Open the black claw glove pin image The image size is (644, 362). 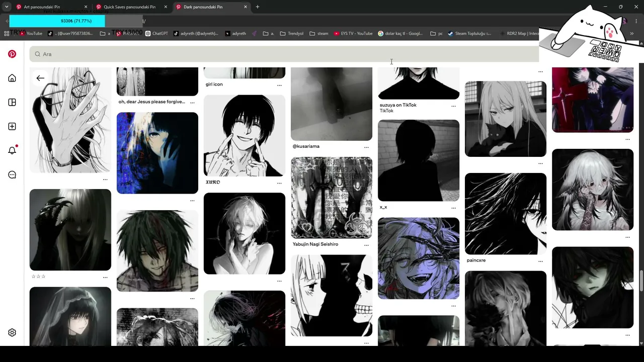click(x=70, y=230)
